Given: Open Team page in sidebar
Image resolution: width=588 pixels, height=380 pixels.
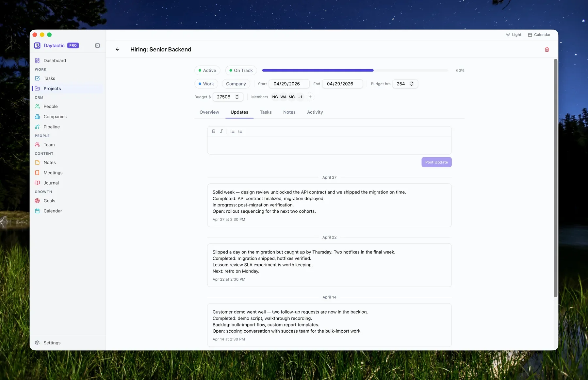Looking at the screenshot, I should pos(68,145).
